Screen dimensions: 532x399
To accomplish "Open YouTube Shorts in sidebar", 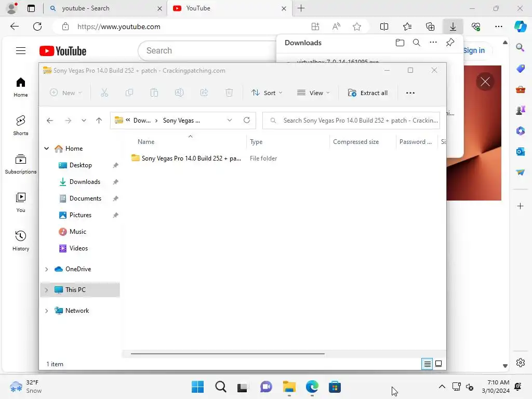I will [x=21, y=126].
